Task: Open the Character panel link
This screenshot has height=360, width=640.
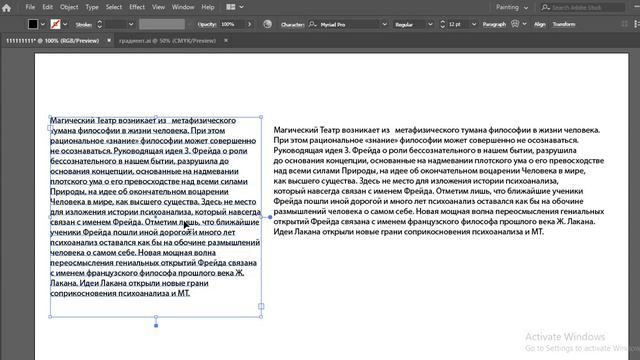Action: coord(293,24)
